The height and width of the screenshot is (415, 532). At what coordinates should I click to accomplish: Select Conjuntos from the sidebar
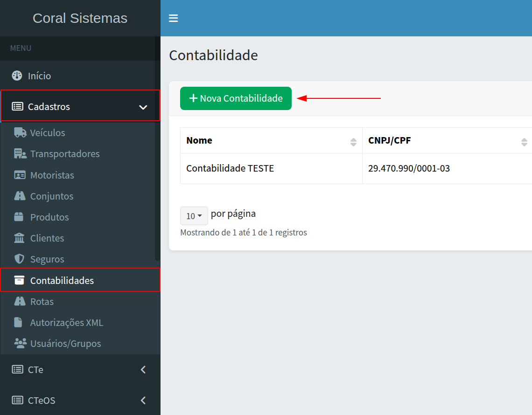51,196
